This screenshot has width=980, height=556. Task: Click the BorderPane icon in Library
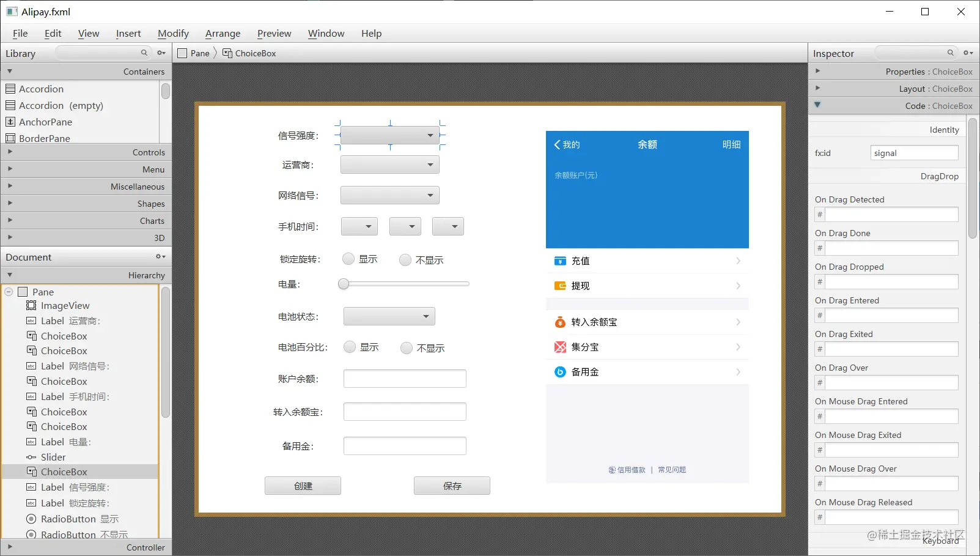(x=10, y=138)
